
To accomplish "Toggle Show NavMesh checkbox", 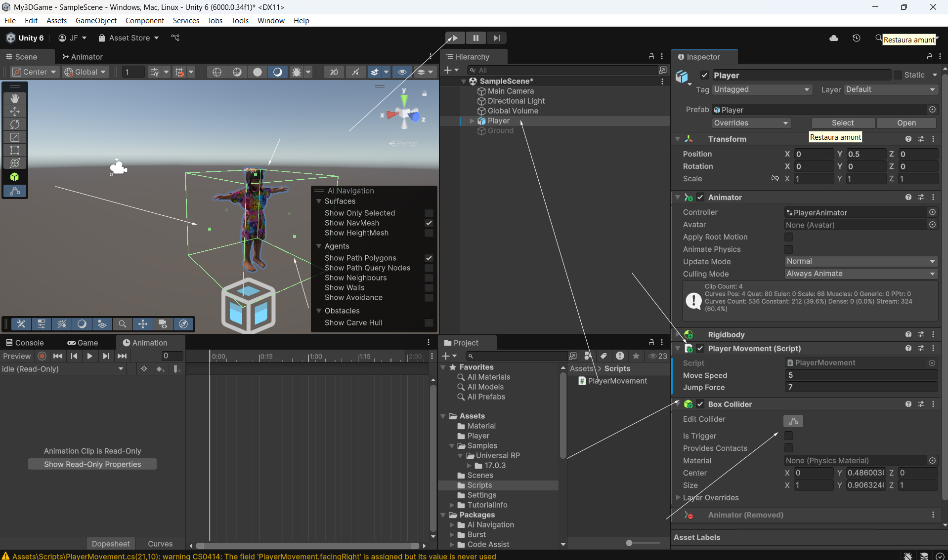I will click(429, 223).
